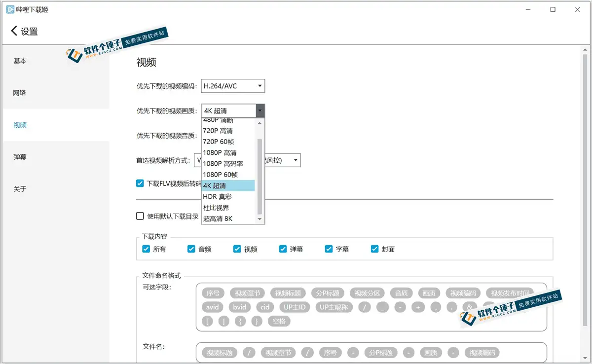Click the 分P标题 chip in the 文件名 box
The image size is (592, 364).
(381, 353)
